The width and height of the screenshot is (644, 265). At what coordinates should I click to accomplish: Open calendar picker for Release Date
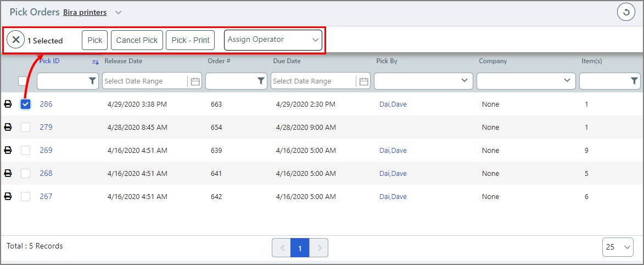195,81
